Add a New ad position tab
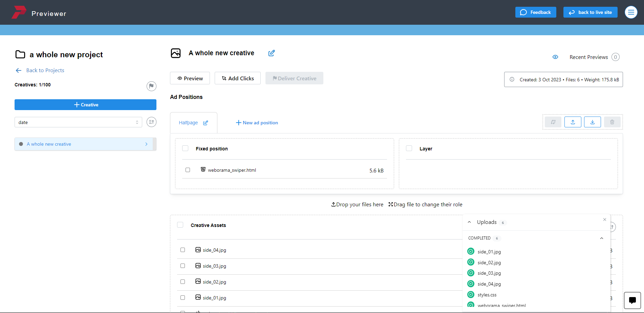 pos(257,123)
